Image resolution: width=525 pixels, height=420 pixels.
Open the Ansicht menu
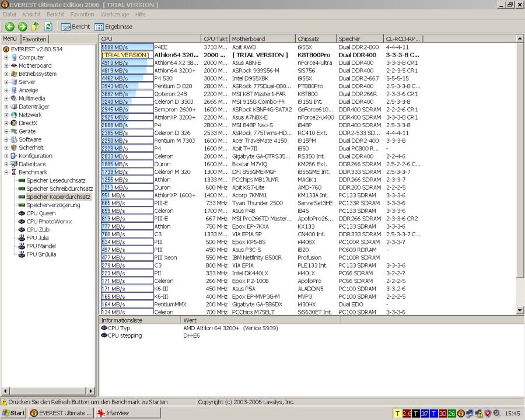(x=31, y=14)
